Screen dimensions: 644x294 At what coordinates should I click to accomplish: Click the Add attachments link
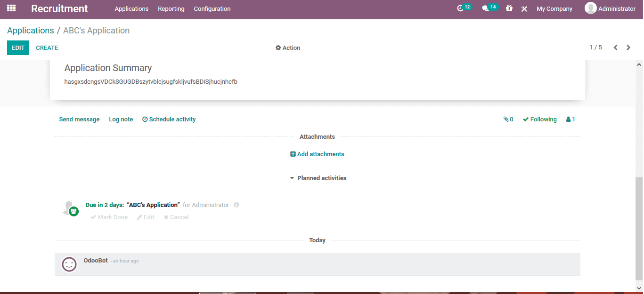tap(317, 154)
